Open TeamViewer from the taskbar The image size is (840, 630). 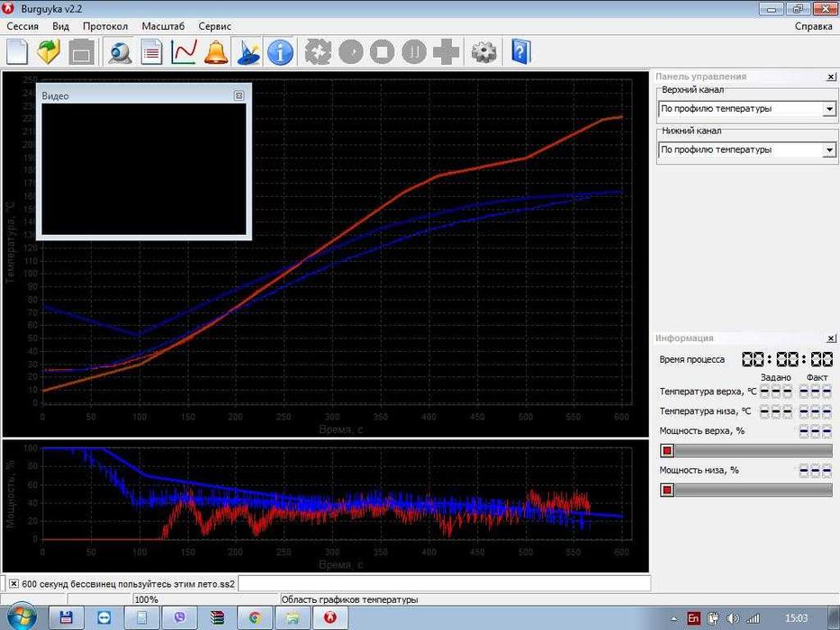(x=104, y=618)
